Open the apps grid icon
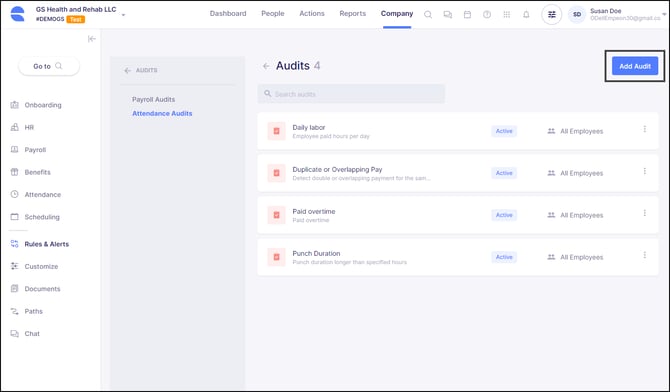 506,15
